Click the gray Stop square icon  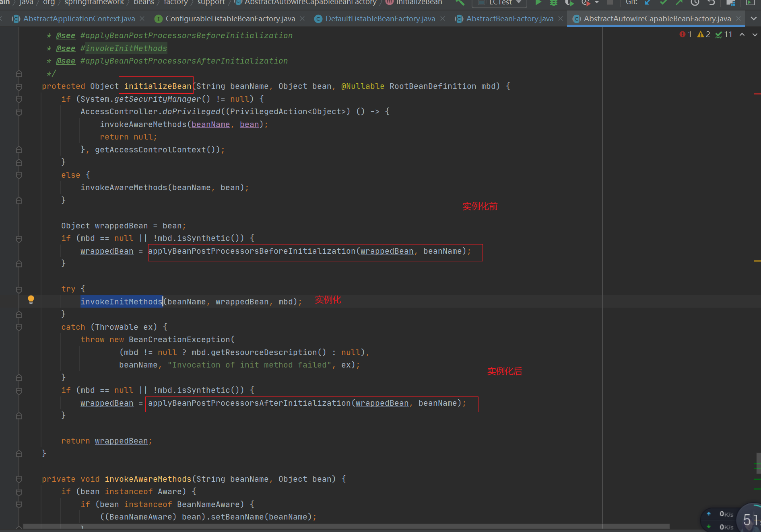coord(610,2)
